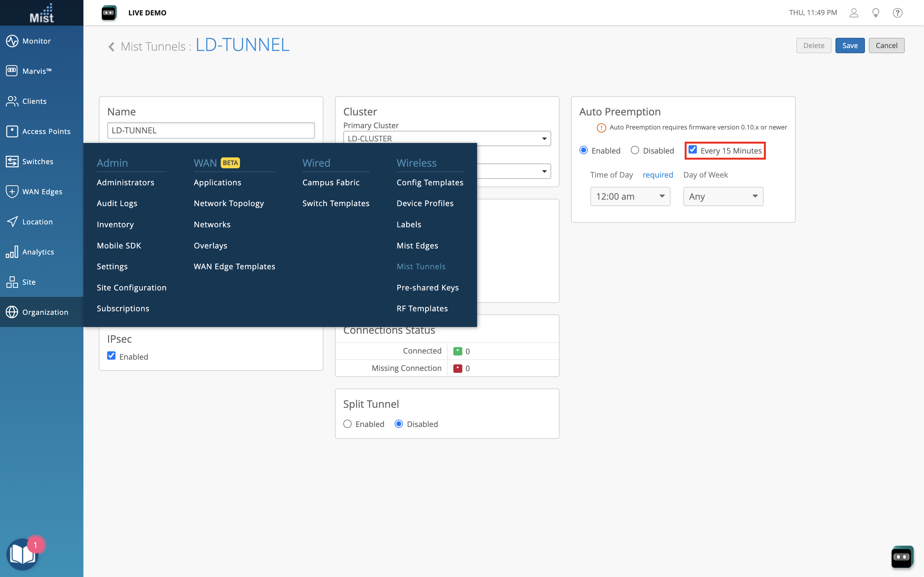
Task: Uncheck the Every 15 Minutes checkbox
Action: (693, 150)
